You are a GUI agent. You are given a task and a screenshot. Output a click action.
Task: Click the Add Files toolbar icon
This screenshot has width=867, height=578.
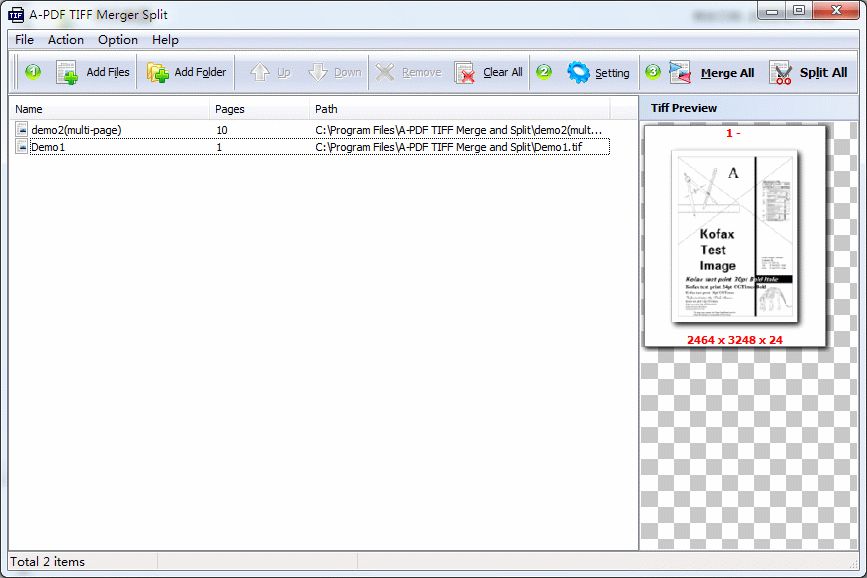(x=68, y=72)
